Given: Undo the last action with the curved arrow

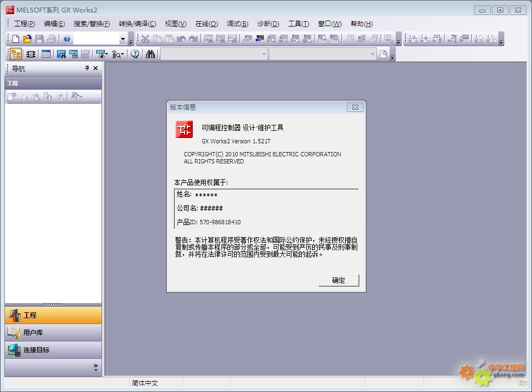Looking at the screenshot, I should (181, 39).
